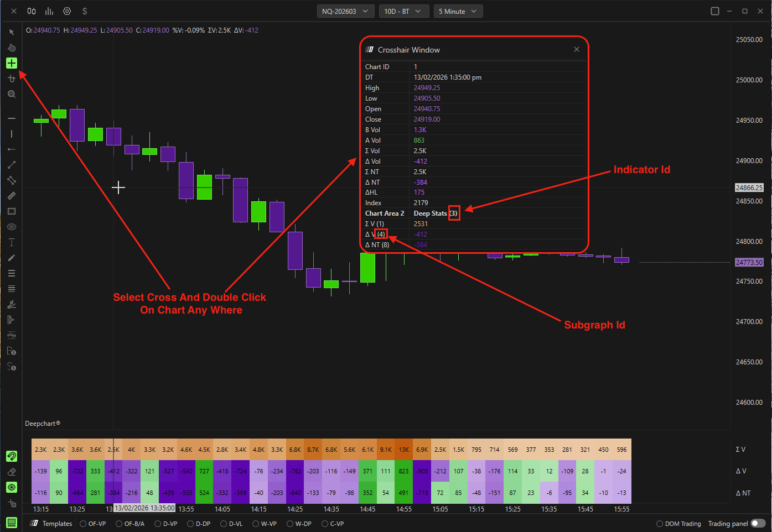This screenshot has width=772, height=532.
Task: Switch on the Trading panel toggle
Action: coord(758,523)
